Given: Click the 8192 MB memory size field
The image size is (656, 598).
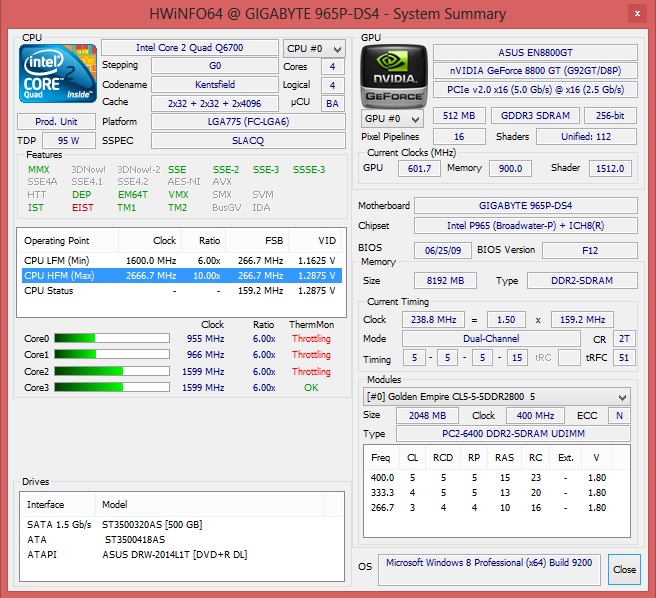Looking at the screenshot, I should (445, 280).
